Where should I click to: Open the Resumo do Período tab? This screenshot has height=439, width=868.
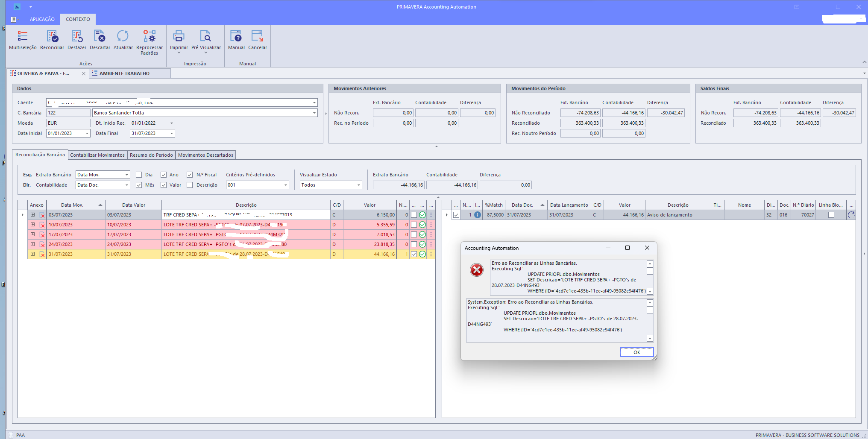pyautogui.click(x=151, y=155)
